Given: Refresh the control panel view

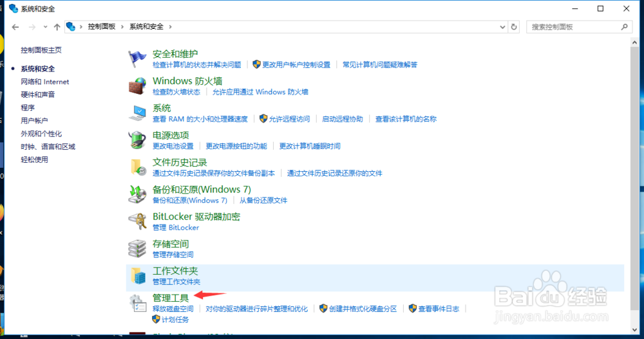Looking at the screenshot, I should [x=514, y=27].
